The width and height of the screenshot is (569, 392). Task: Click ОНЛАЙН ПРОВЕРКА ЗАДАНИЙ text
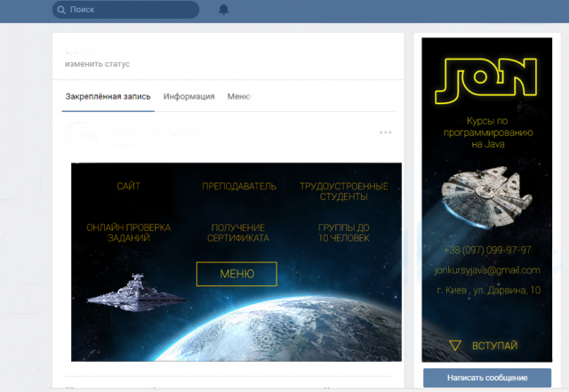pyautogui.click(x=128, y=233)
